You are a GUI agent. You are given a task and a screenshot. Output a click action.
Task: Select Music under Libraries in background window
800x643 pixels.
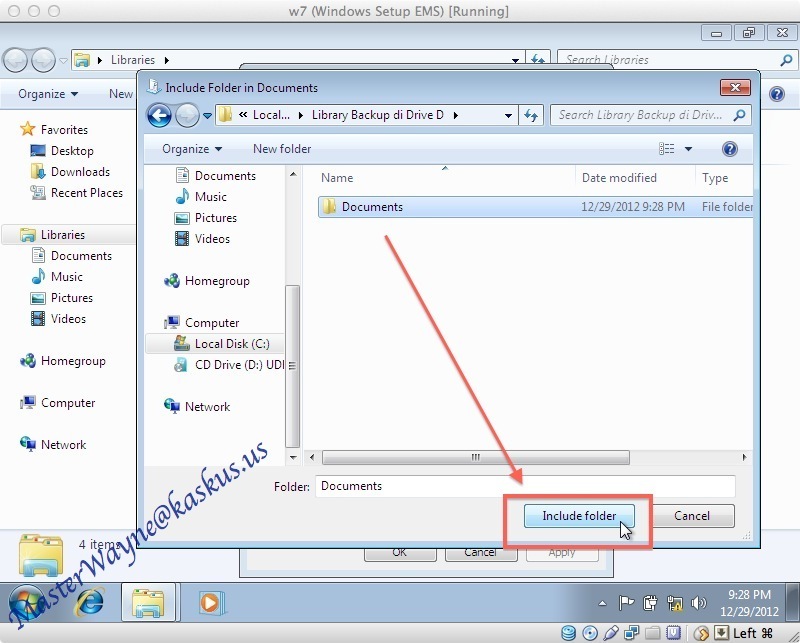66,277
